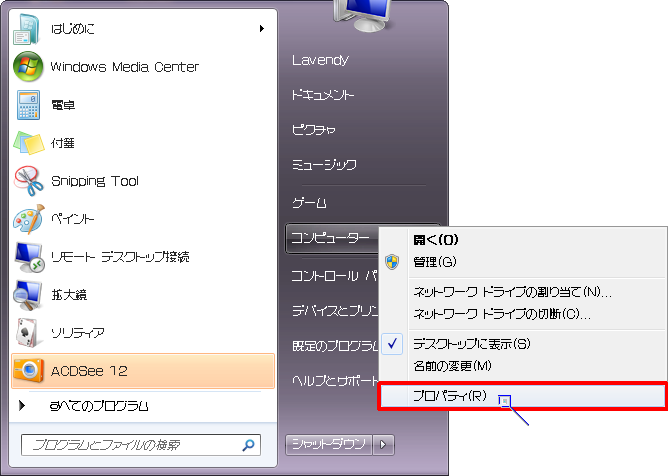Open the 拡大鏡 magnifier
The height and width of the screenshot is (476, 668).
coord(68,295)
